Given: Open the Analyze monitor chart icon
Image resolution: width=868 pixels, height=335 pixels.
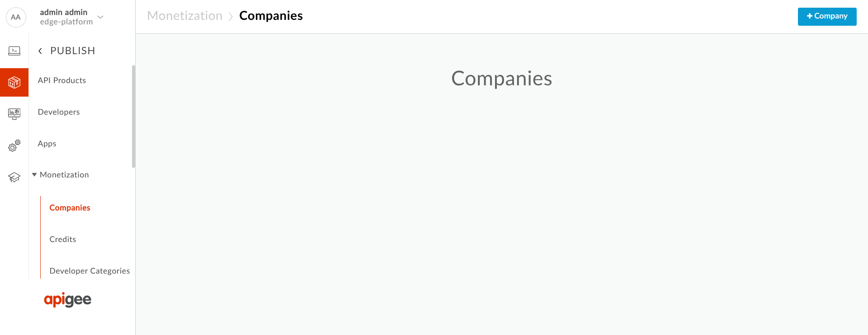Looking at the screenshot, I should coord(14,114).
